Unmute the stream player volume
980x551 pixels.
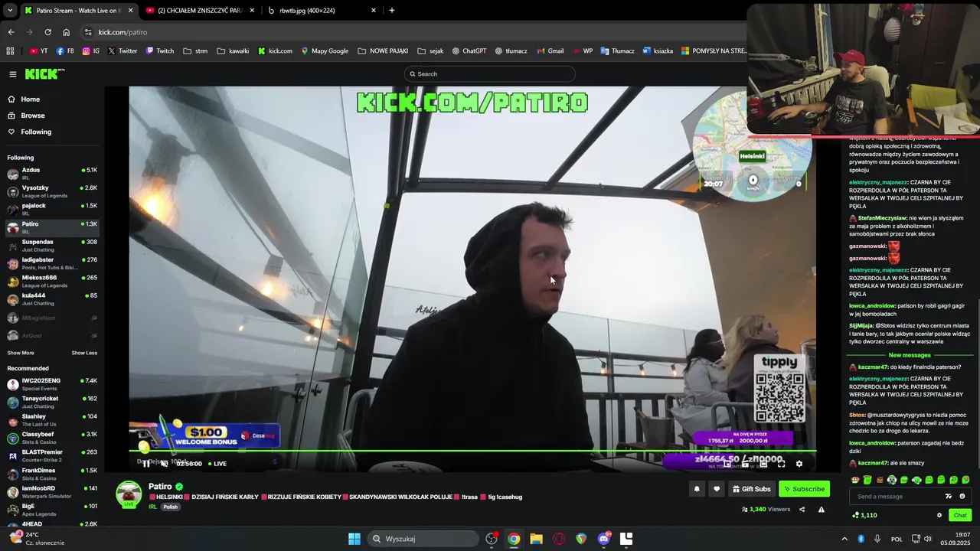click(x=164, y=464)
